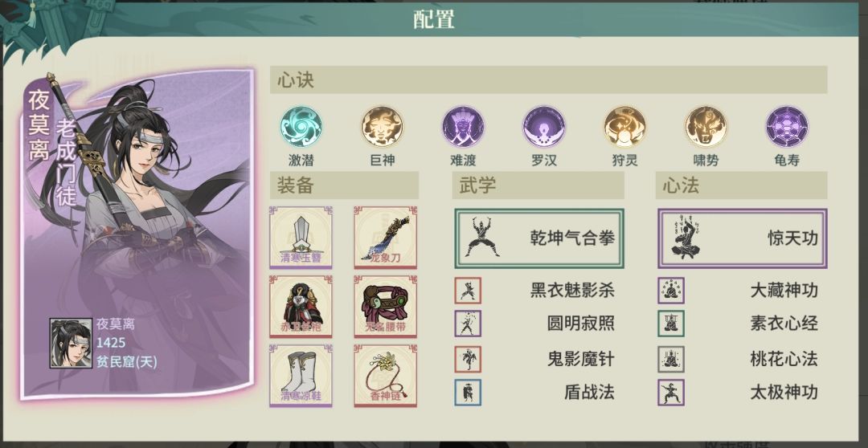868x448 pixels.
Task: Click the 太极神功 inner skill entry
Action: pos(738,392)
